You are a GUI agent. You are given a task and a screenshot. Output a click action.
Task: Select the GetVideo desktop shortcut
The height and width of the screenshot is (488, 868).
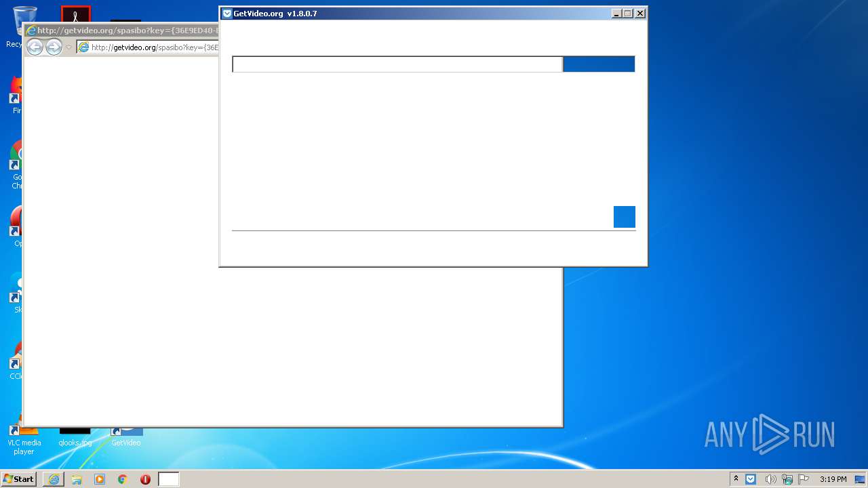(126, 437)
